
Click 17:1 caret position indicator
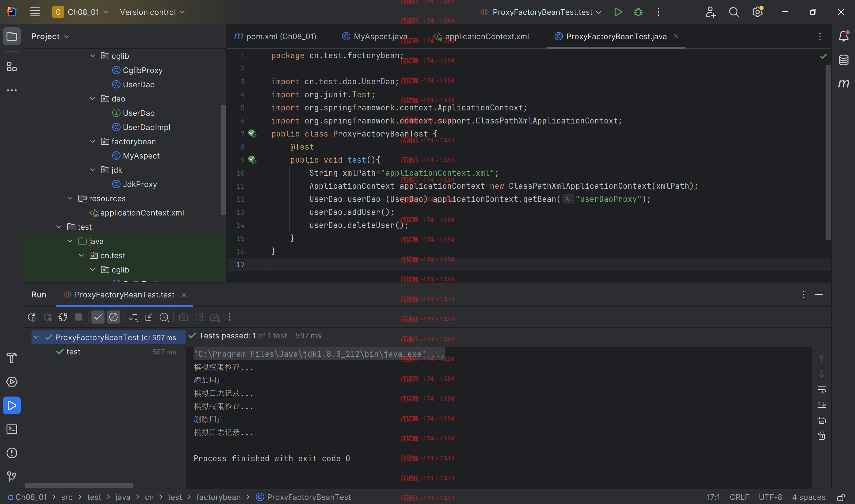click(x=713, y=497)
